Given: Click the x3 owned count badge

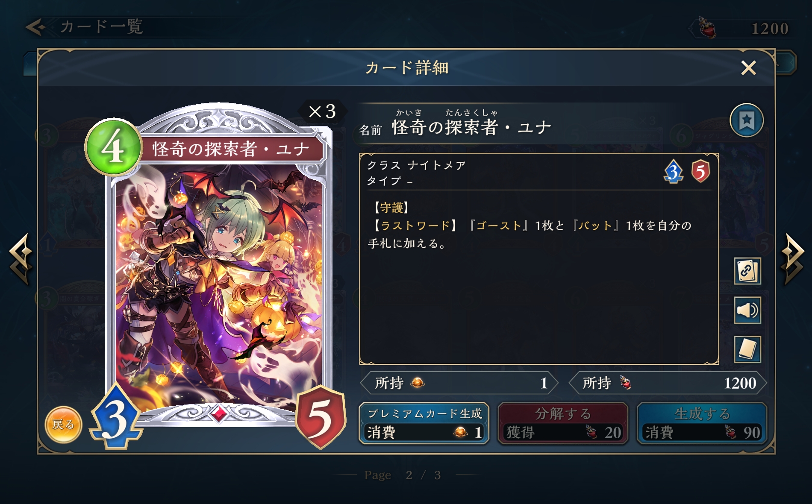Looking at the screenshot, I should coord(323,111).
